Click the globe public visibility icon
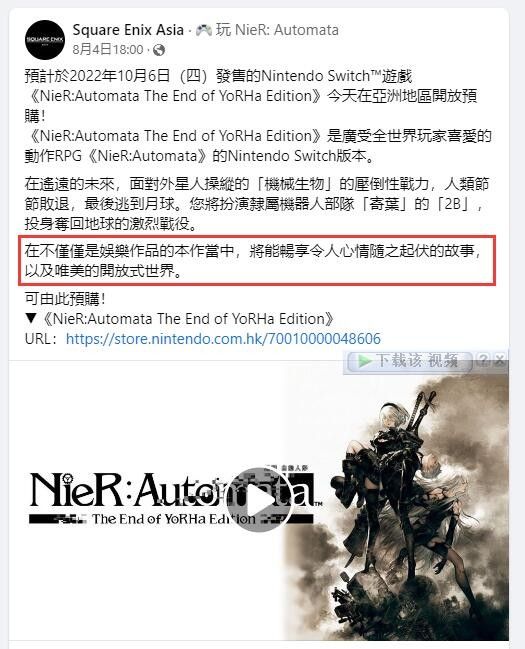This screenshot has height=649, width=525. pyautogui.click(x=159, y=50)
